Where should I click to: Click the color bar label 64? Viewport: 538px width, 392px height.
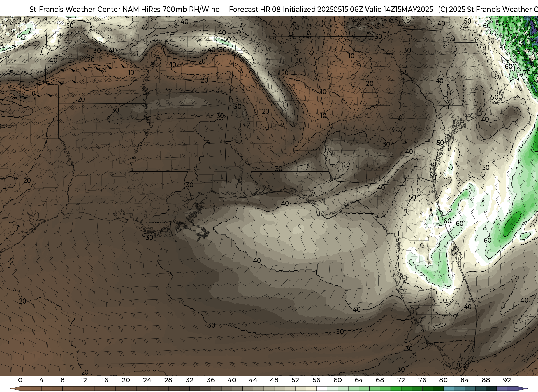(359, 380)
